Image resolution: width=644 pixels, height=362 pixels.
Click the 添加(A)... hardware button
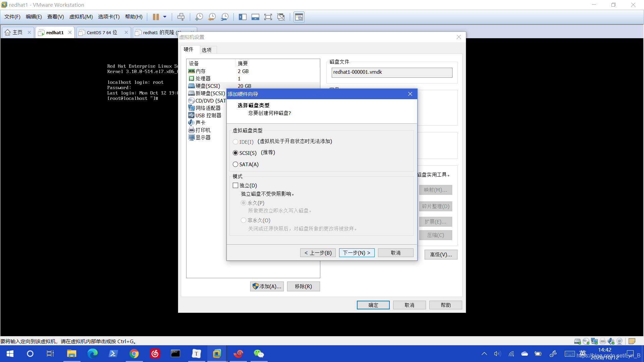pos(267,286)
